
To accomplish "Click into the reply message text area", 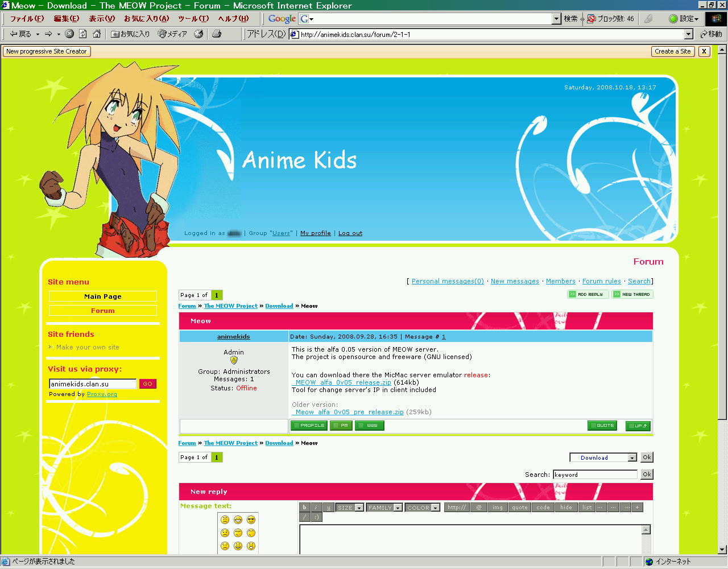I will coord(471,539).
